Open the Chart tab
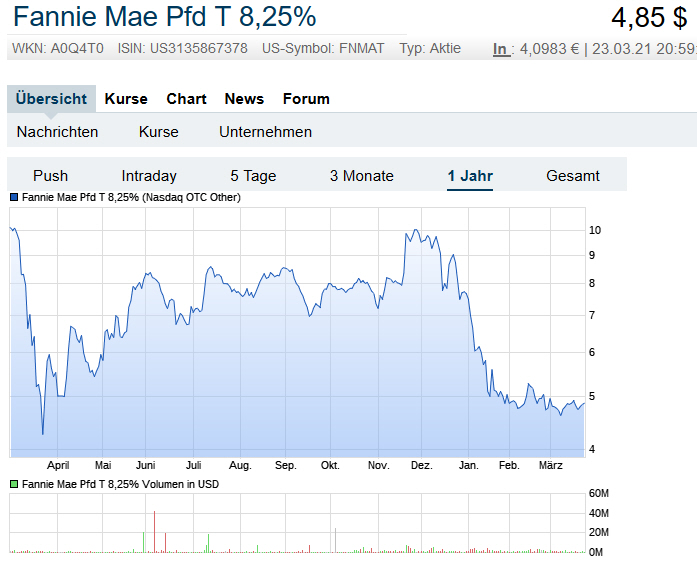697x564 pixels. coord(186,99)
